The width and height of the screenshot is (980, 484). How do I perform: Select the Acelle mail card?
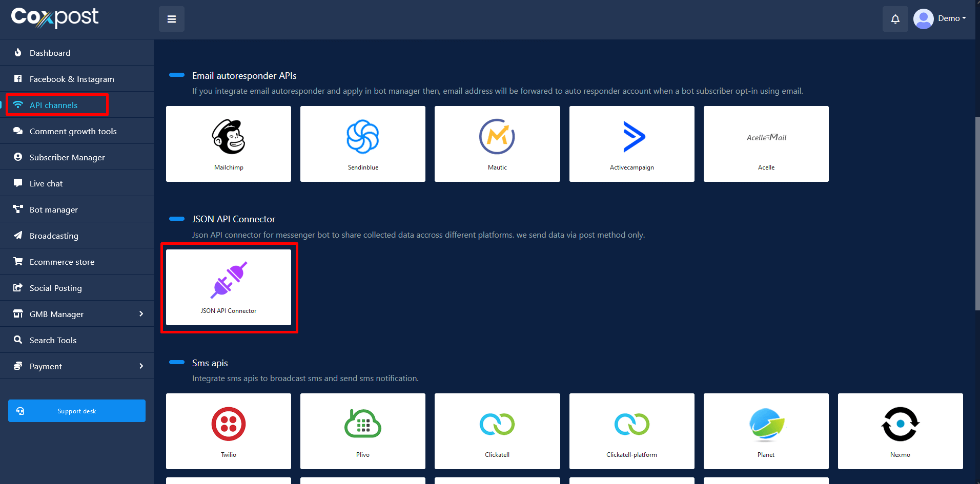click(766, 144)
